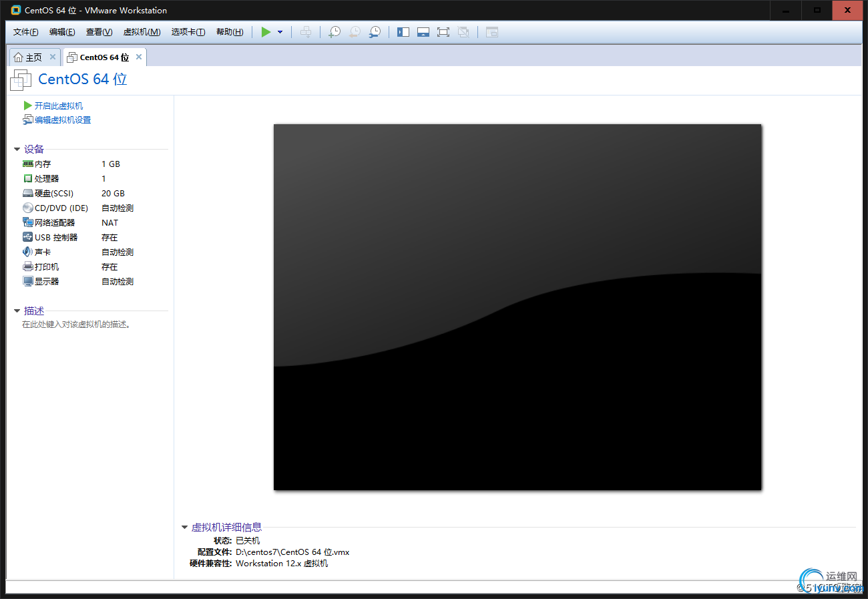Open the 文件(F) menu
868x599 pixels.
point(26,32)
